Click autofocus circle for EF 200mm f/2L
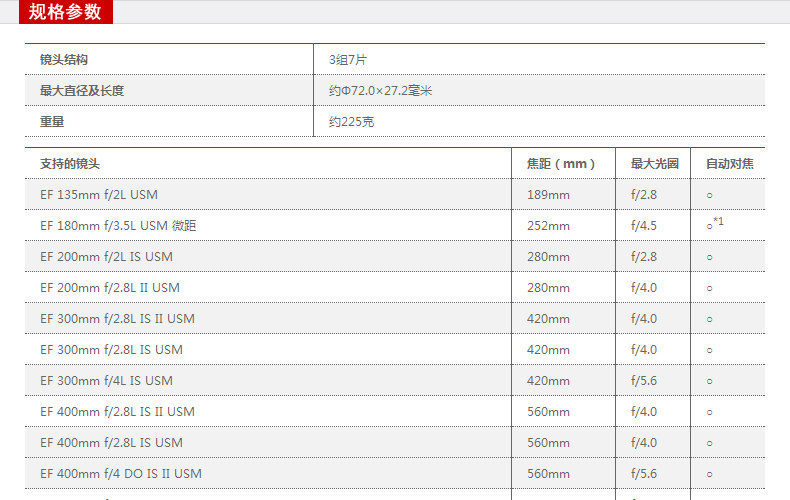This screenshot has height=500, width=790. (x=709, y=257)
